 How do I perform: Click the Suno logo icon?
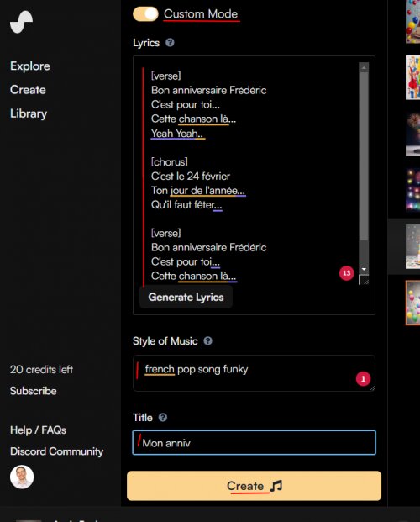pos(22,22)
